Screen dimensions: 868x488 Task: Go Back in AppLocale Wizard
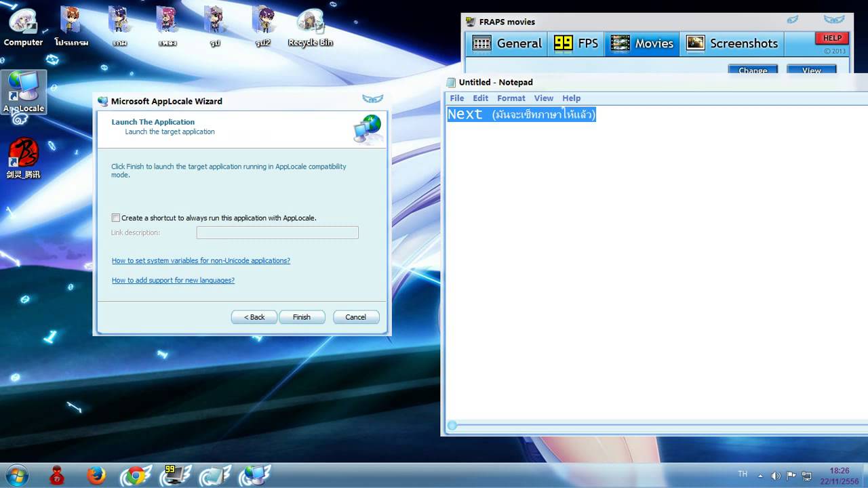pyautogui.click(x=254, y=317)
